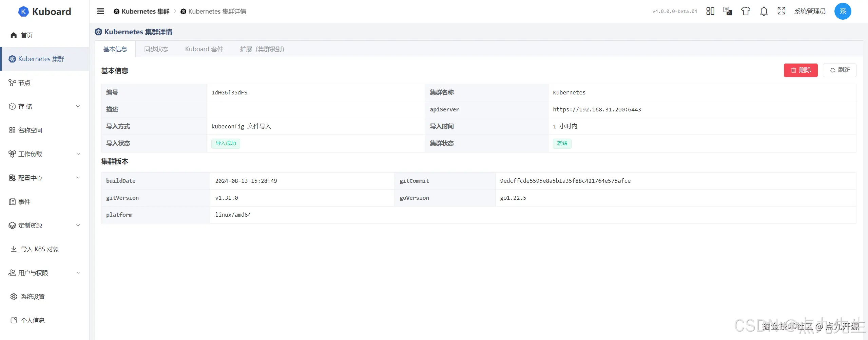Open 导入 K8S 对象 menu item

click(x=45, y=249)
